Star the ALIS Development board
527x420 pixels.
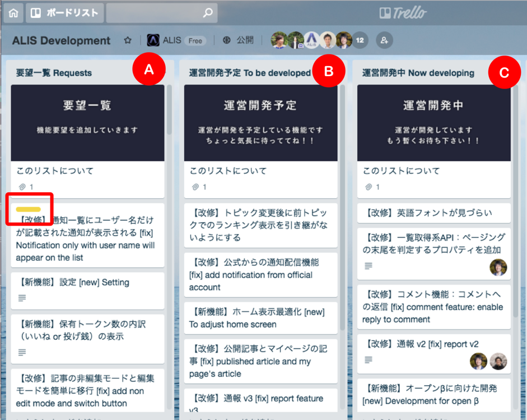point(128,40)
